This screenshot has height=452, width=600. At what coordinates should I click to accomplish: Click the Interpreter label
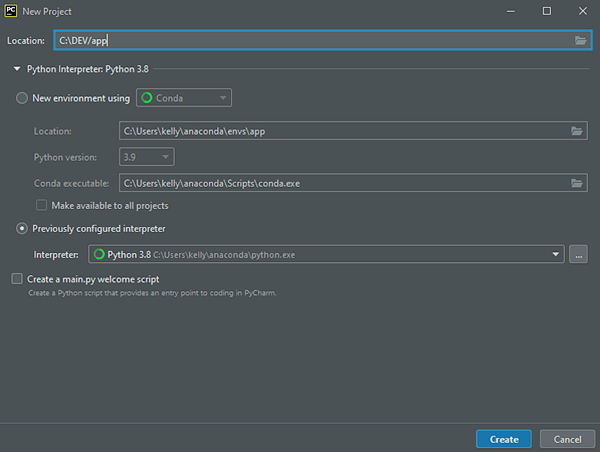pos(56,255)
